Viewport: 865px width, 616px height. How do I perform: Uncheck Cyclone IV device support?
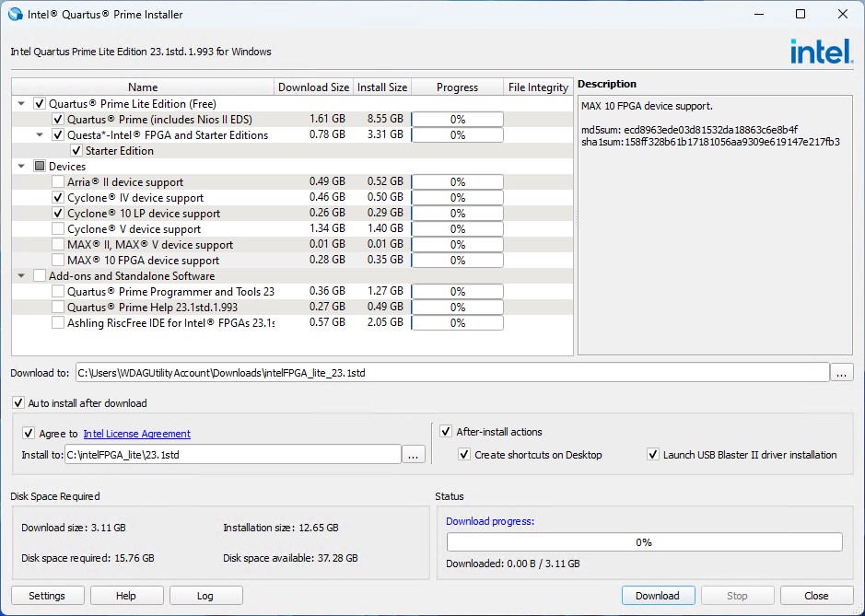pyautogui.click(x=58, y=197)
